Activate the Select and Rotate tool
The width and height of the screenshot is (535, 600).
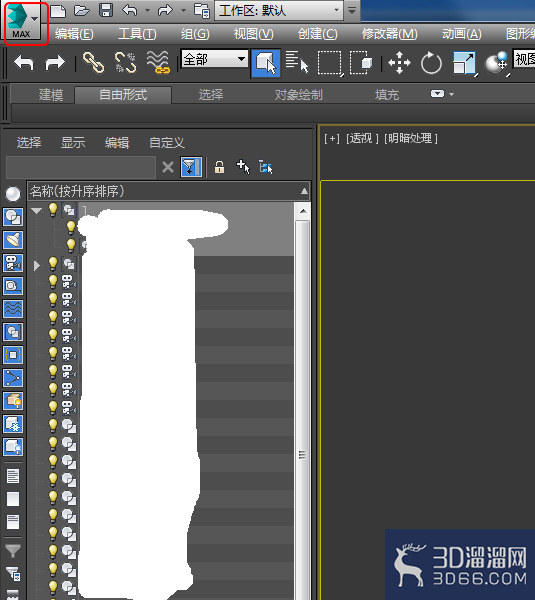[x=431, y=63]
